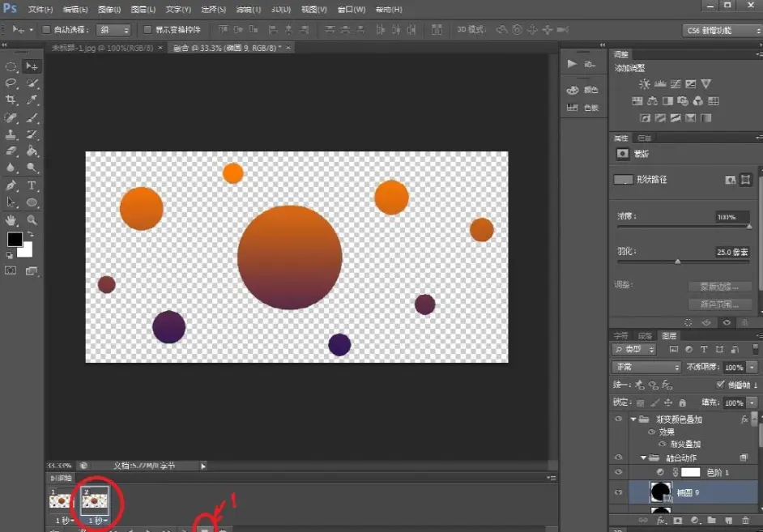Click the black foreground color swatch

click(x=15, y=239)
